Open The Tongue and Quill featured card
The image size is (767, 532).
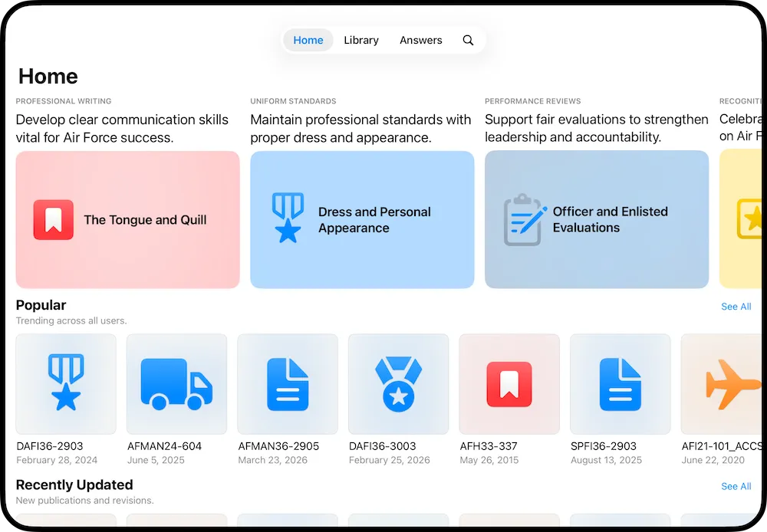(x=127, y=219)
